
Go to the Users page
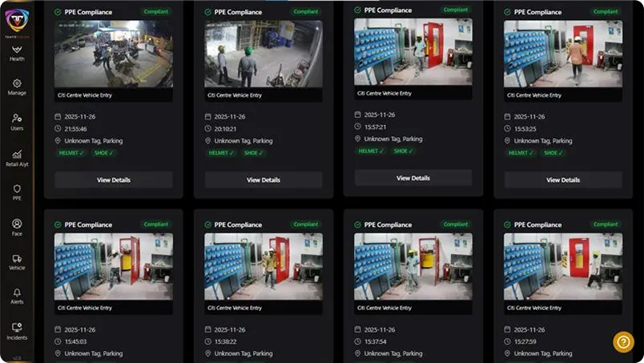click(x=17, y=122)
